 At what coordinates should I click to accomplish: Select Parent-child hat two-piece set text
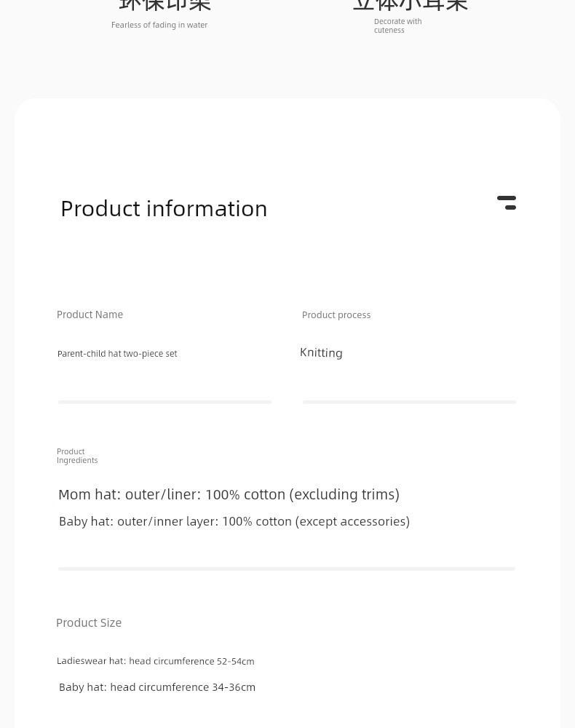pos(117,353)
